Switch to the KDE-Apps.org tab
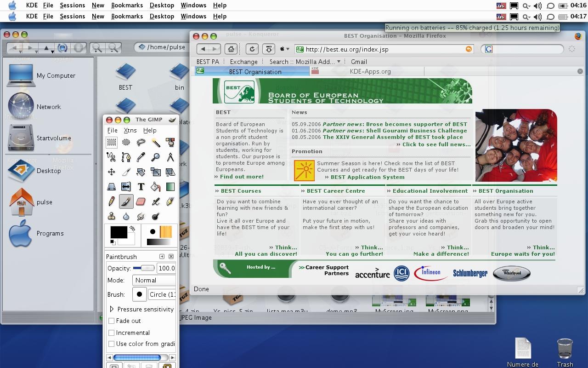Image resolution: width=588 pixels, height=368 pixels. [x=367, y=71]
